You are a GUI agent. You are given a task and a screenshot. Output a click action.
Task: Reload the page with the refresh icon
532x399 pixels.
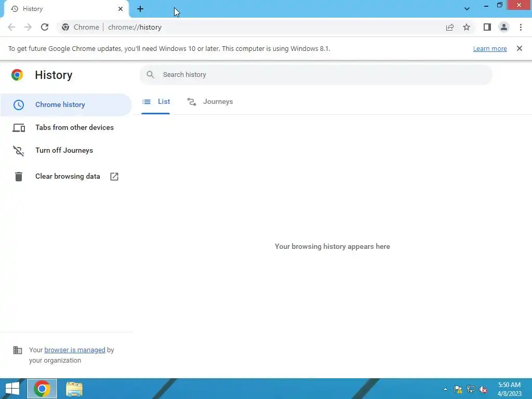(45, 27)
